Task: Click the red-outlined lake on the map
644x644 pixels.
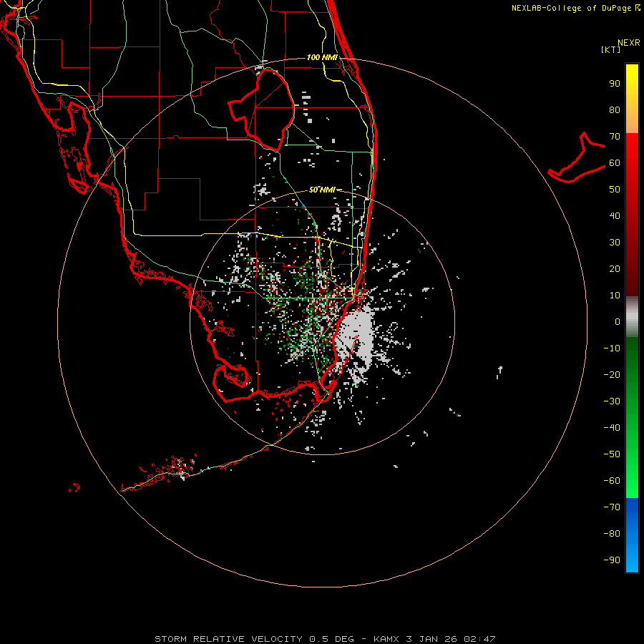Action: pos(261,109)
